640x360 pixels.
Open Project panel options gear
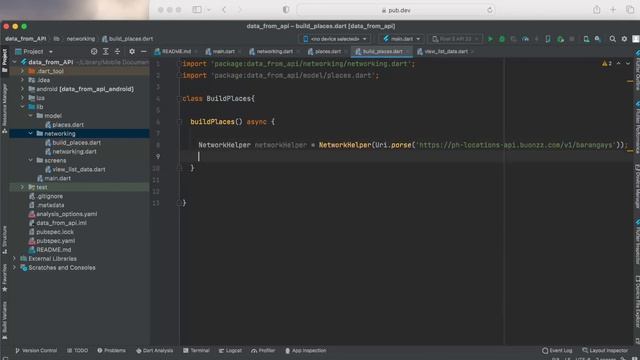pos(132,51)
